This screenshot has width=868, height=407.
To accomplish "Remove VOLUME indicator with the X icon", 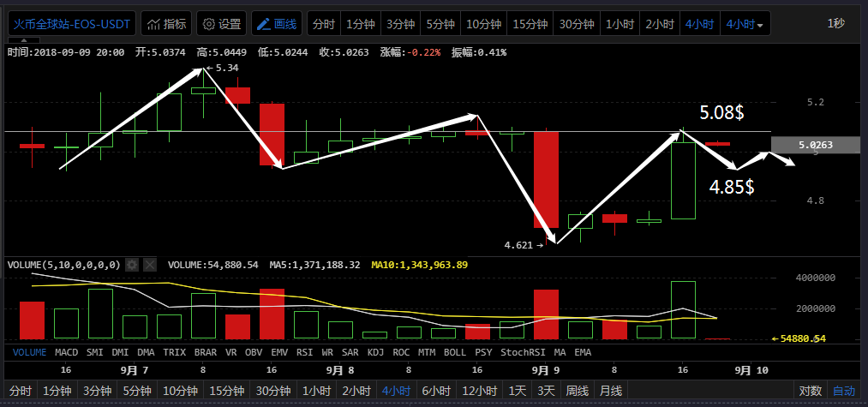I will coord(150,266).
